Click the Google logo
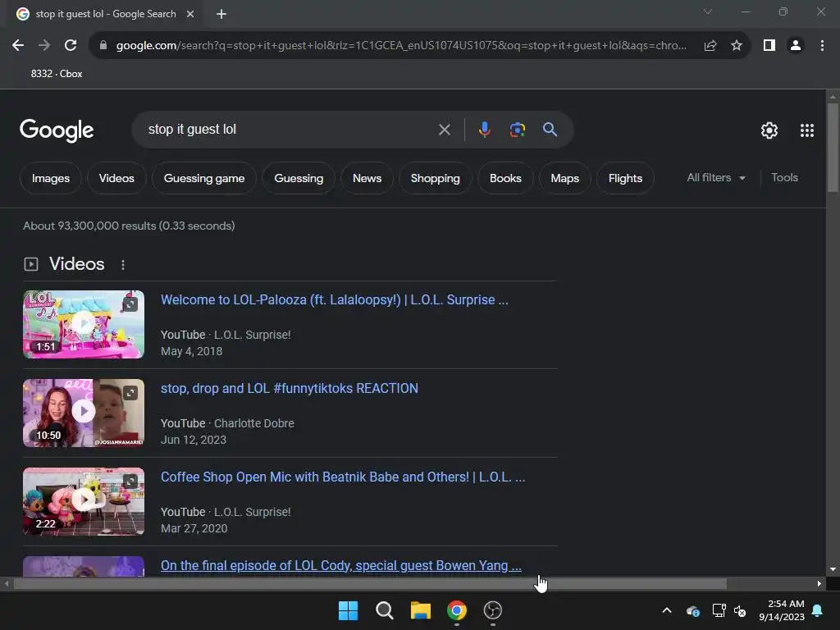Image resolution: width=840 pixels, height=630 pixels. [x=57, y=130]
